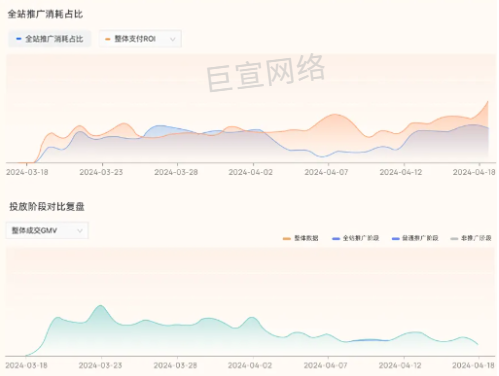Click the blue swatch beside 普通推广阶段 legend

click(396, 239)
